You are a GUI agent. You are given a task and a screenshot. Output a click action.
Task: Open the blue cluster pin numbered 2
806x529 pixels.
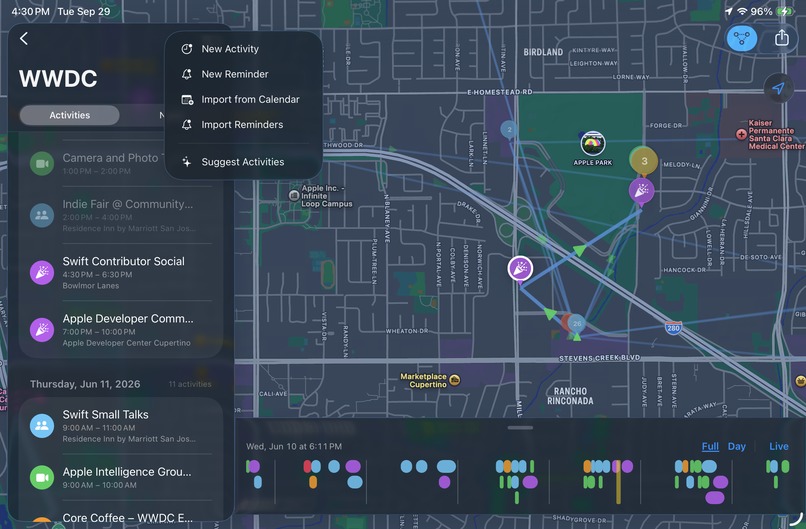coord(509,130)
